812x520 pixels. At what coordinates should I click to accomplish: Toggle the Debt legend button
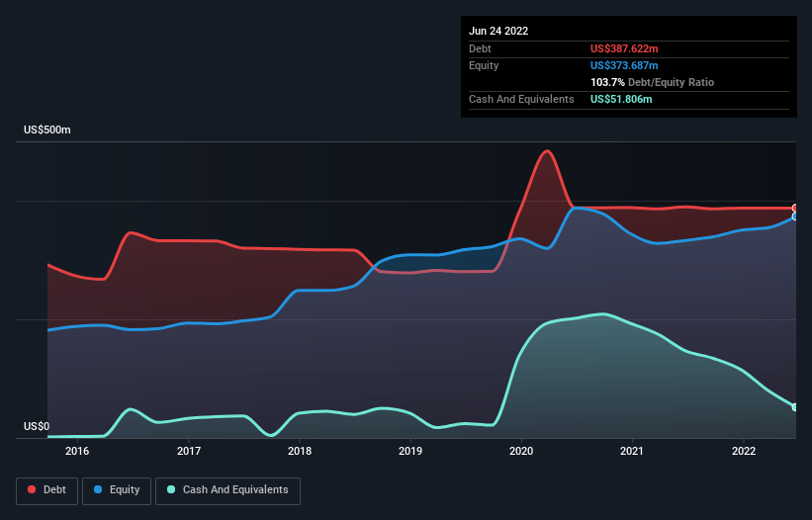(x=46, y=490)
